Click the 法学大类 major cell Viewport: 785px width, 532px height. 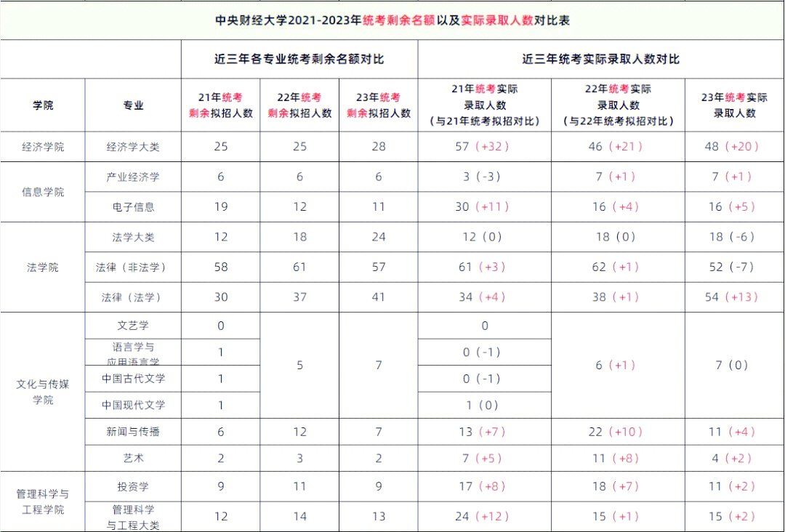(133, 237)
